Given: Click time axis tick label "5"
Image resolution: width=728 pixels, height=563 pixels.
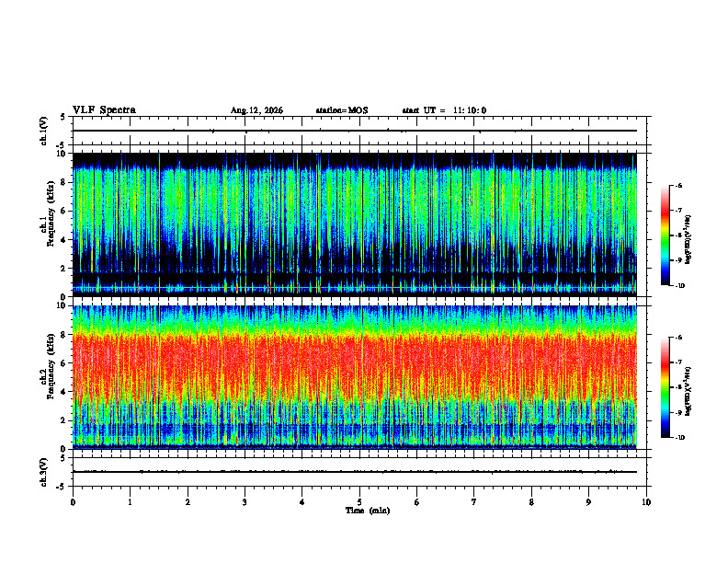Looking at the screenshot, I should click(x=359, y=502).
